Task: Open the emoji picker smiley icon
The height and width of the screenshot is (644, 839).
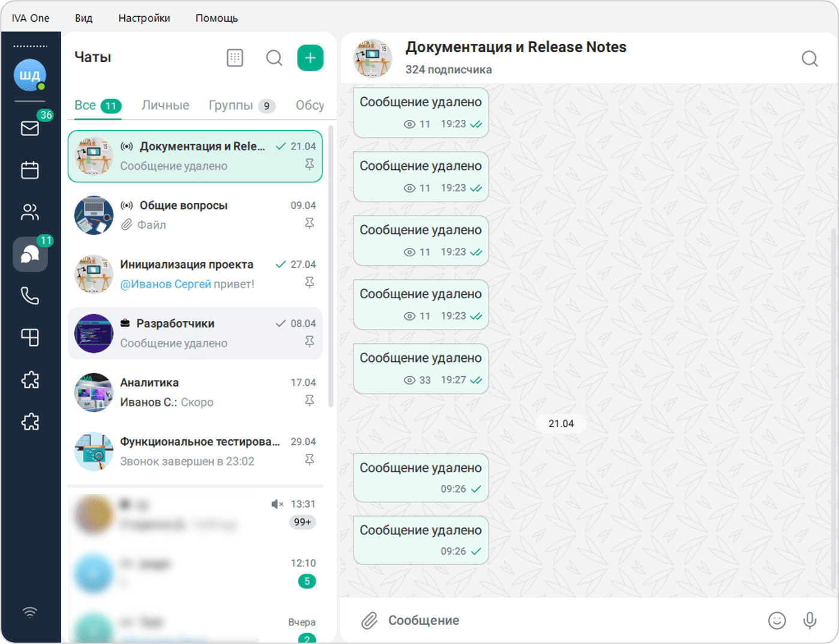Action: (777, 620)
